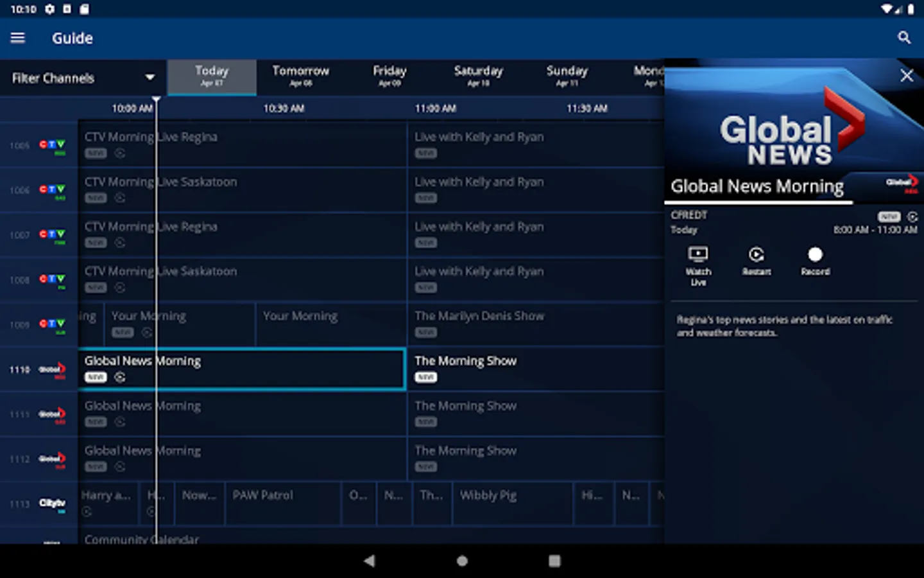Open Live with Kelly and Ryan on channel 1005

point(536,145)
